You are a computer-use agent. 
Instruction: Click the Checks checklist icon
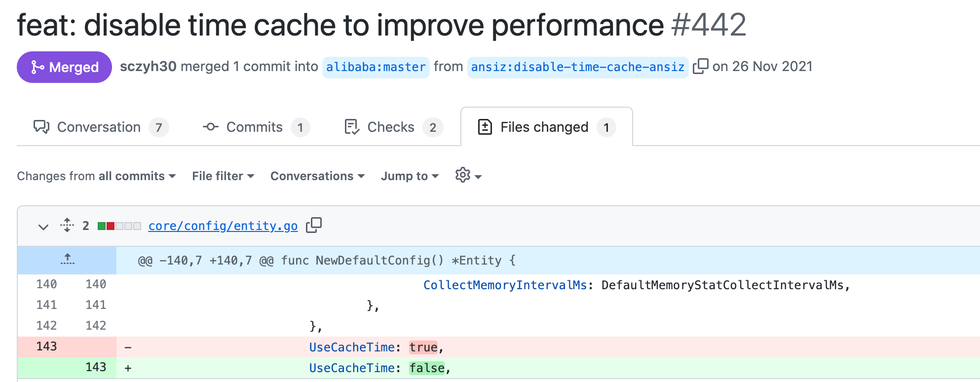pos(351,127)
